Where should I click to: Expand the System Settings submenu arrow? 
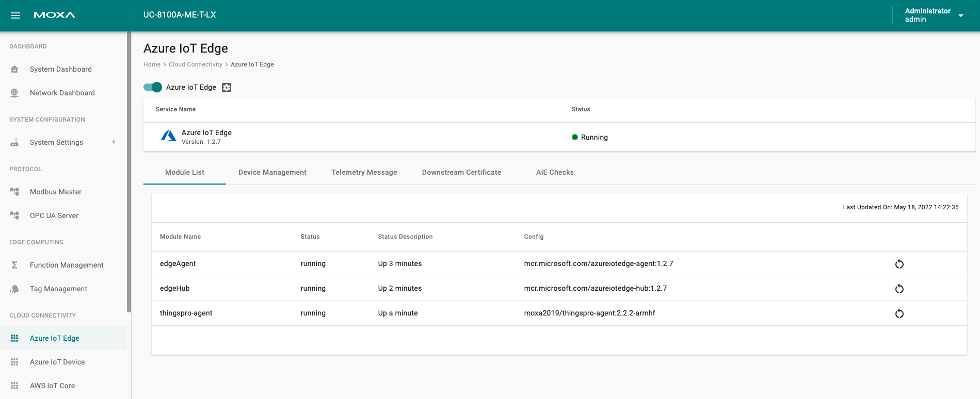114,142
